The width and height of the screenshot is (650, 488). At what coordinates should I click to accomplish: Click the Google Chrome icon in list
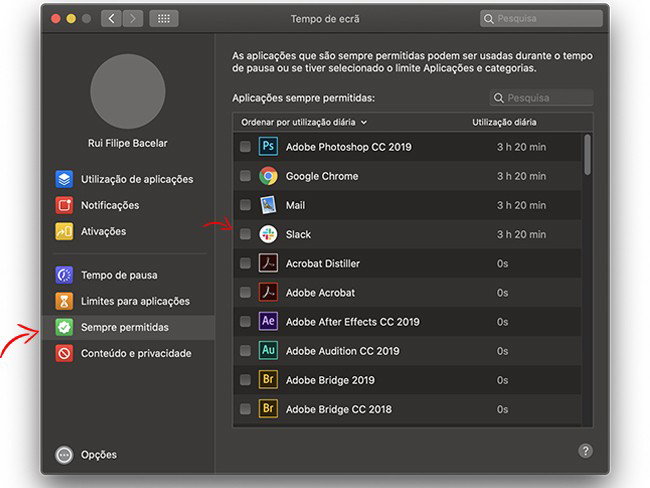[x=268, y=176]
